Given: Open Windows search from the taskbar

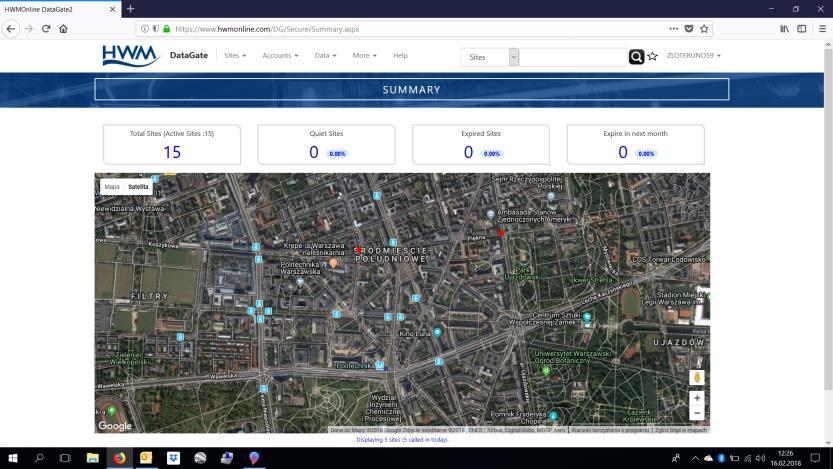Looking at the screenshot, I should pos(39,458).
